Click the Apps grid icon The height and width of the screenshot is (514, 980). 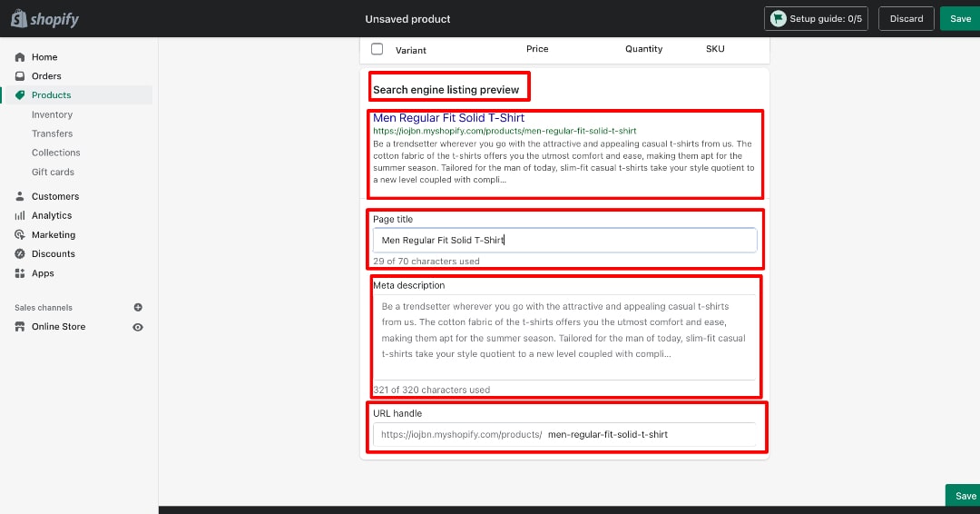tap(20, 273)
